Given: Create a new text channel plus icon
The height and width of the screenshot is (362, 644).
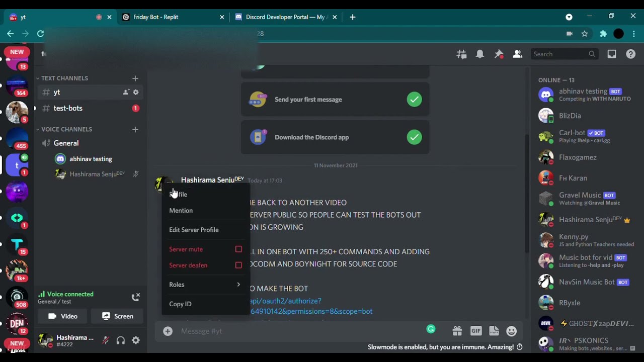Looking at the screenshot, I should point(135,78).
